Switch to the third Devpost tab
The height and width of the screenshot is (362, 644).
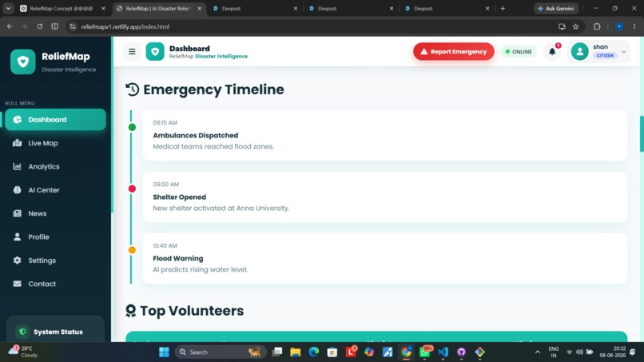click(x=447, y=8)
